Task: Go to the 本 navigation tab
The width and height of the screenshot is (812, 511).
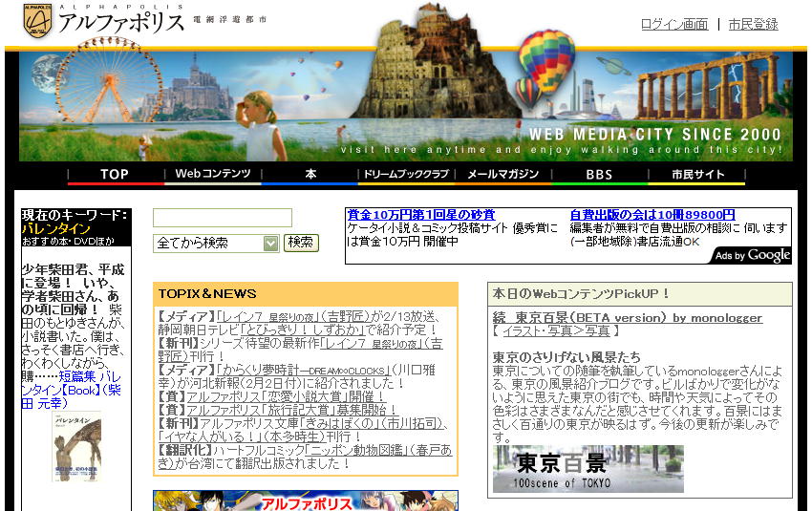Action: (310, 174)
